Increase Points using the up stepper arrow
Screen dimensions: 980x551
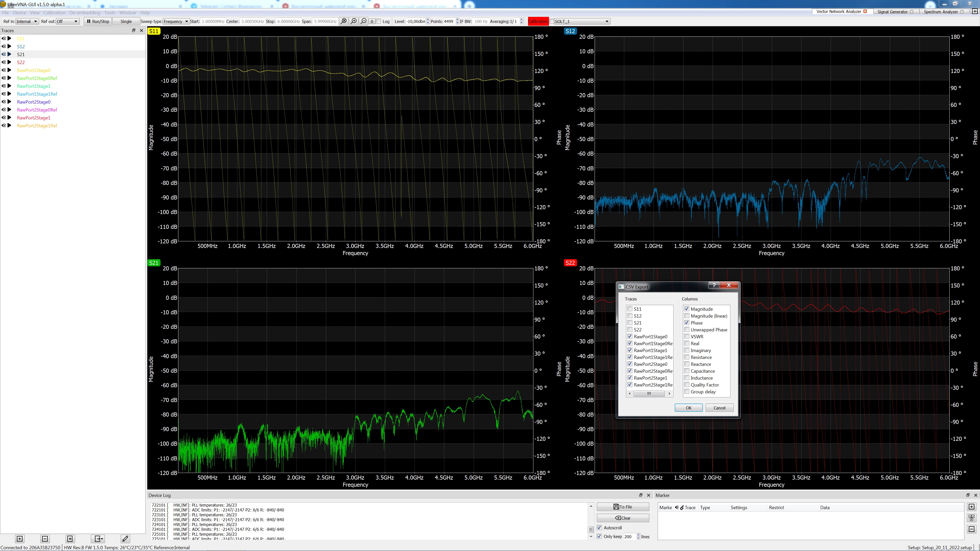click(457, 20)
